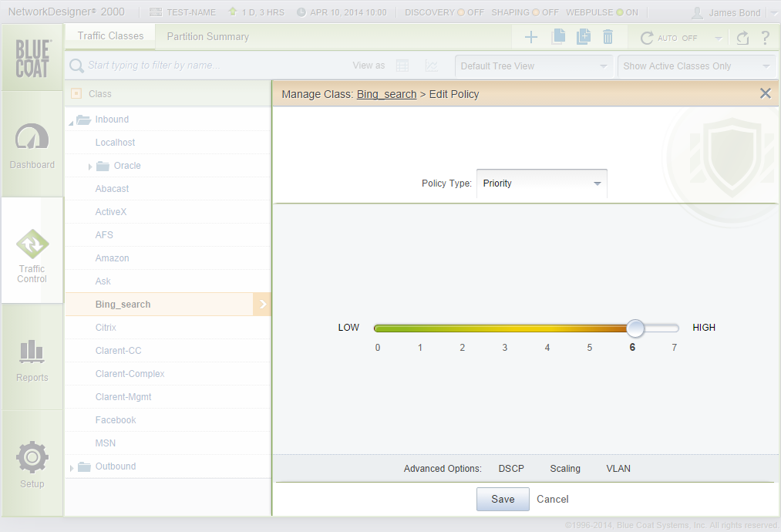The image size is (781, 532).
Task: Add a new class with plus icon
Action: 531,37
